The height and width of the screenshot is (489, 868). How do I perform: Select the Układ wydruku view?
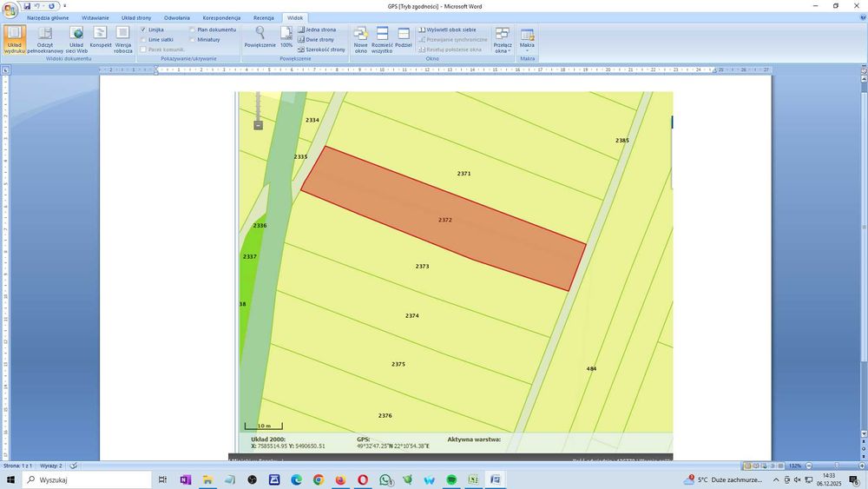[x=15, y=39]
